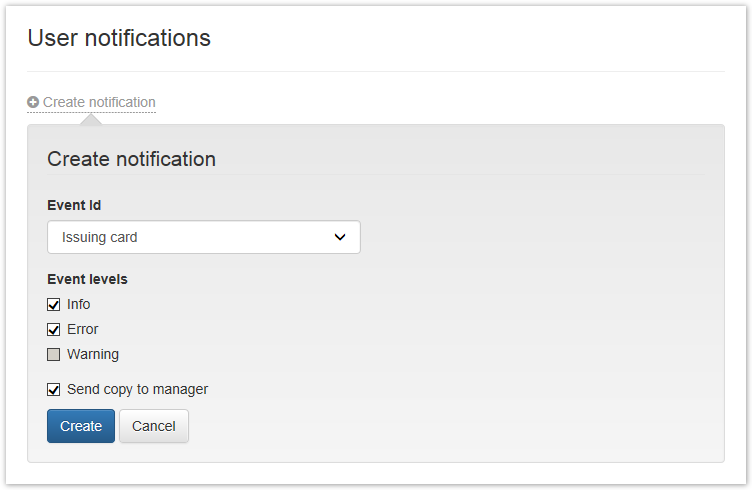The width and height of the screenshot is (752, 490).
Task: Enable the Warning checkbox
Action: 54,354
